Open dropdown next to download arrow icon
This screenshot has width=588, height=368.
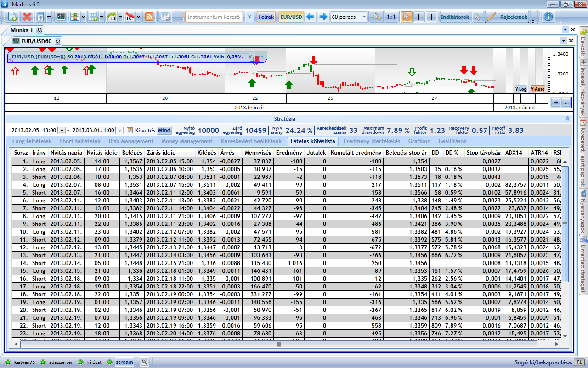(48, 17)
